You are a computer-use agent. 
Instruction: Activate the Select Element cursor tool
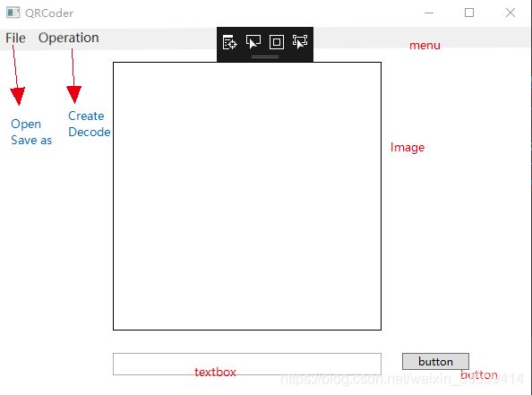pyautogui.click(x=253, y=42)
